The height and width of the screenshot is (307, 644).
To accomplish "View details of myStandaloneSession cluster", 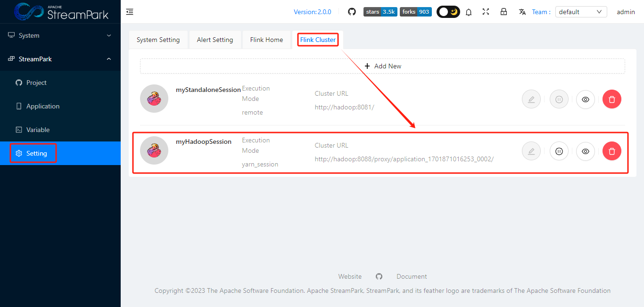I will (585, 99).
